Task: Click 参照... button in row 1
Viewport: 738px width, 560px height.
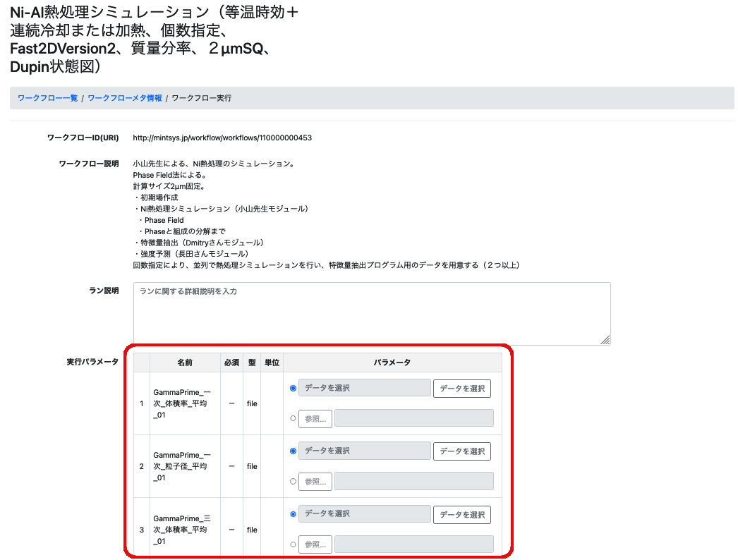Action: 315,418
